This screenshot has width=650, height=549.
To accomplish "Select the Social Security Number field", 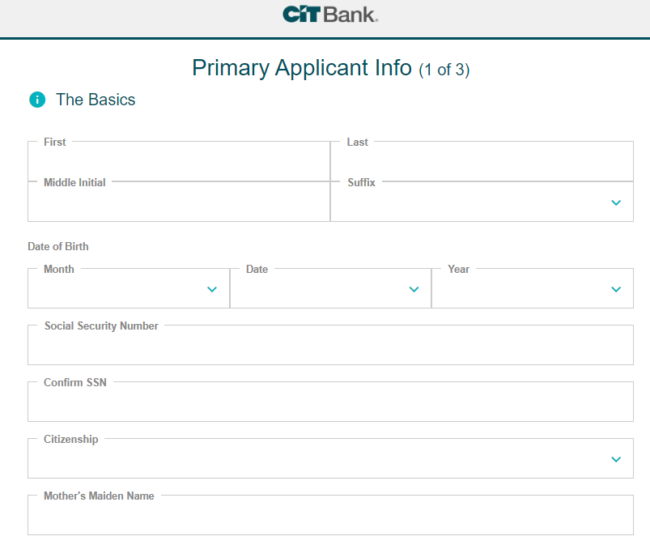I will 330,345.
